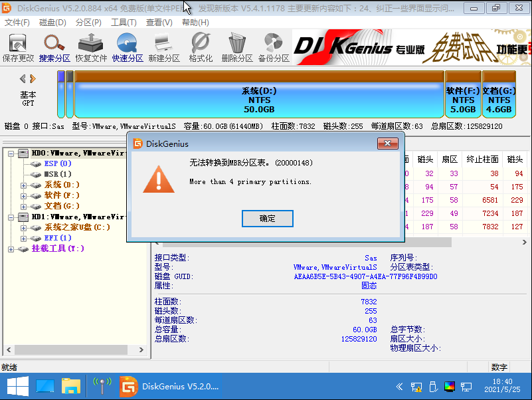This screenshot has width=532, height=400.
Task: Click the 确定 button in dialog
Action: 268,219
